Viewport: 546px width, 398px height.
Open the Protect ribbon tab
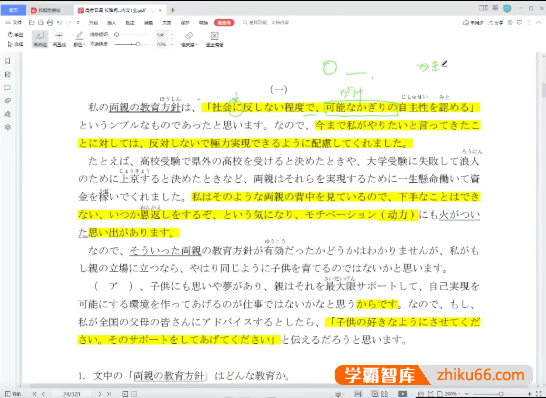[185, 23]
